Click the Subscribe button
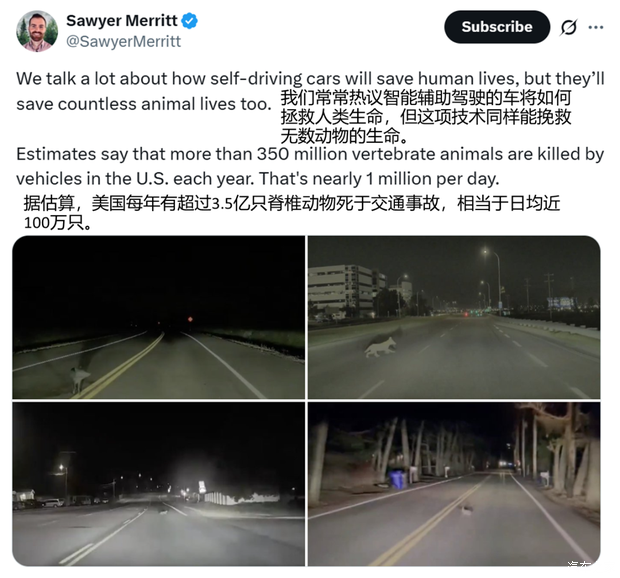 497,27
